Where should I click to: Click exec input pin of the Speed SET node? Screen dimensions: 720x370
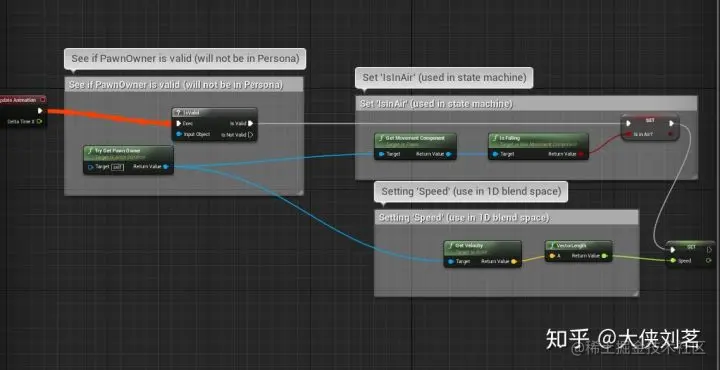point(673,250)
